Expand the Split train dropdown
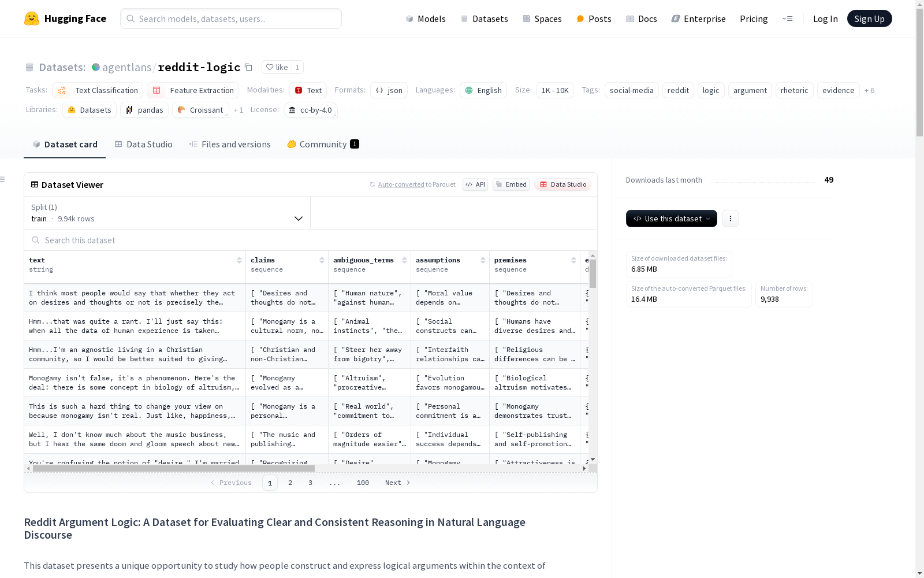Screen dimensions: 924x578 point(167,213)
